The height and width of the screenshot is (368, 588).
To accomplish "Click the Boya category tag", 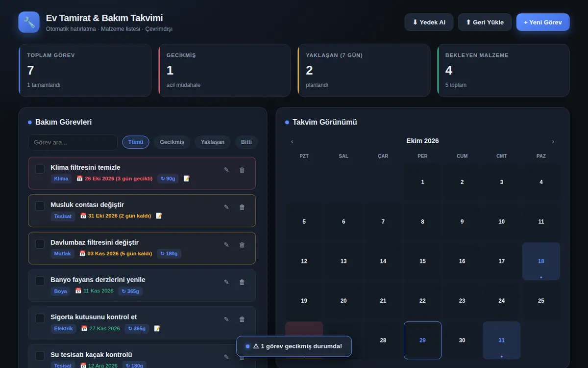I will tap(60, 291).
